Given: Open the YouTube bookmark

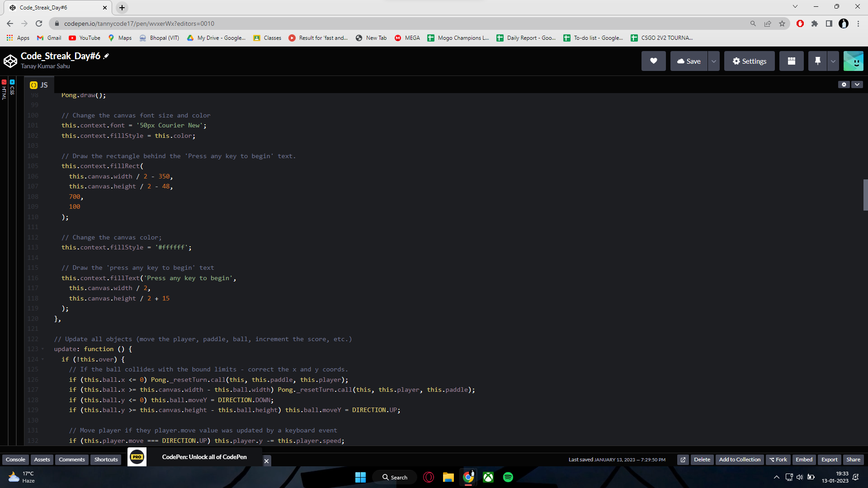Looking at the screenshot, I should pos(84,38).
